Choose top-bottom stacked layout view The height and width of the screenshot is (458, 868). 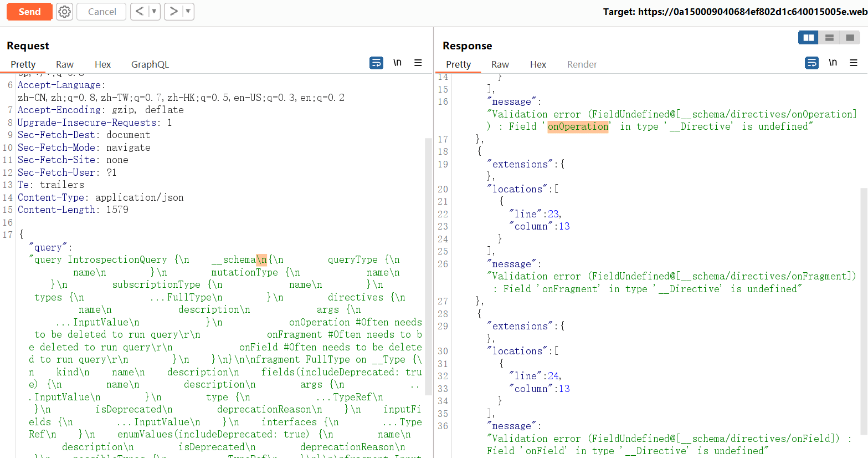(x=829, y=37)
